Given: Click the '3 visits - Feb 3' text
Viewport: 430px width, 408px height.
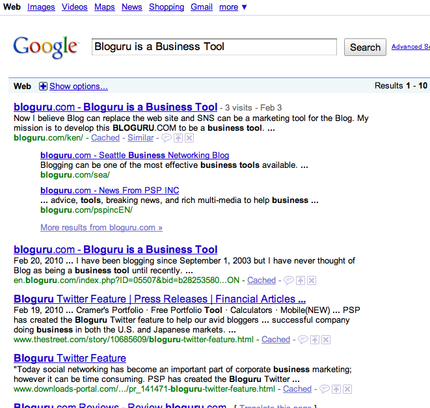Looking at the screenshot, I should (253, 108).
